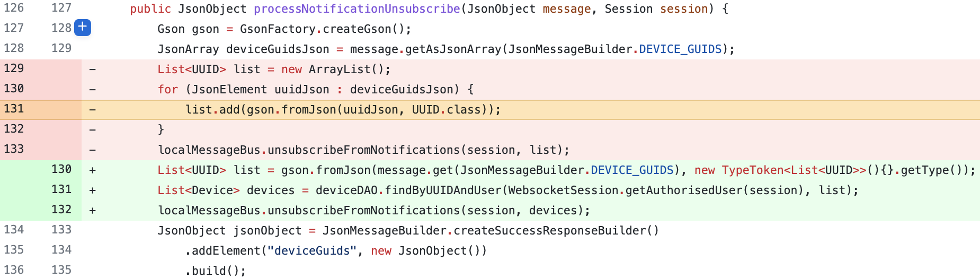Click new line number 132 in green
980x278 pixels.
[x=61, y=210]
